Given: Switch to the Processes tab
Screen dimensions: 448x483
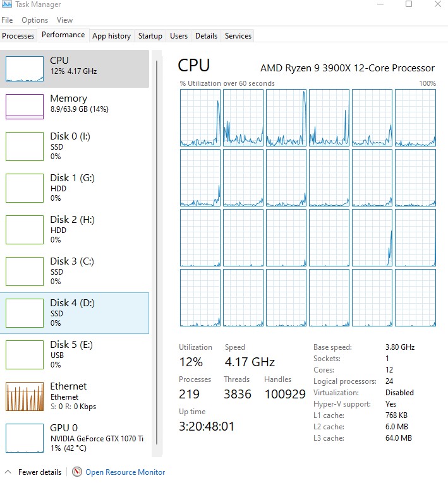Looking at the screenshot, I should (18, 36).
